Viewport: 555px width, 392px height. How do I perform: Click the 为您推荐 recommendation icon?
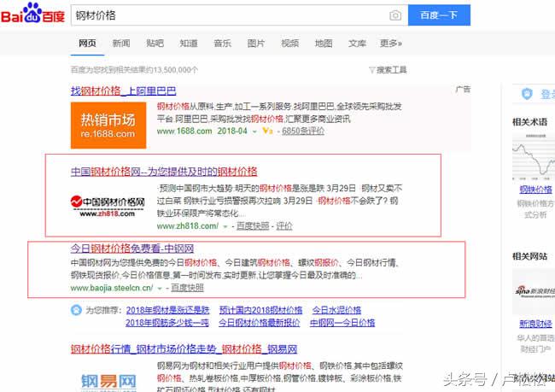76,310
